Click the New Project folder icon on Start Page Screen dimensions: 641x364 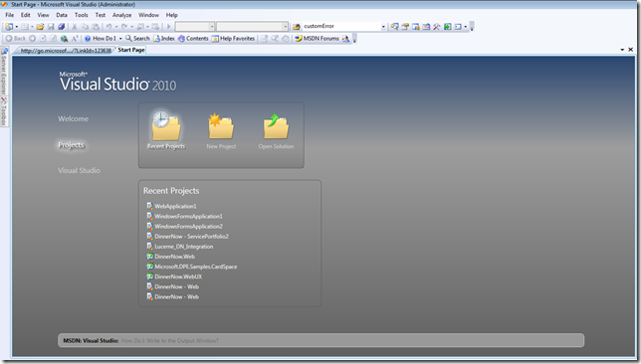click(x=221, y=126)
